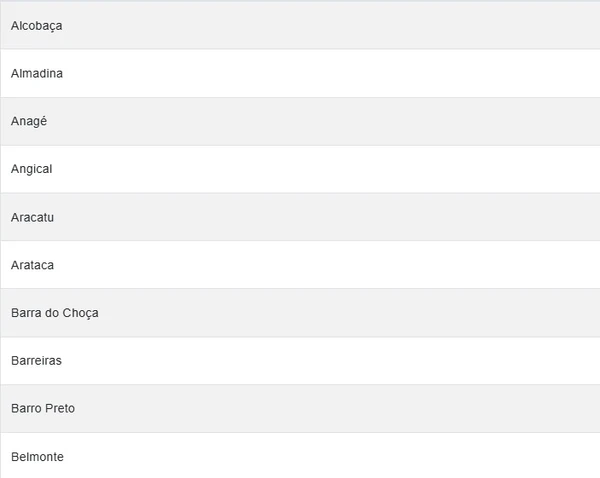The height and width of the screenshot is (478, 600).
Task: Highlight the shaded Barro Preto row
Action: (x=300, y=408)
